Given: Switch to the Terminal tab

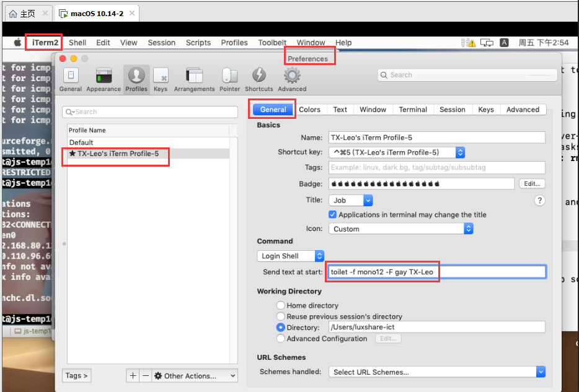Looking at the screenshot, I should [413, 110].
